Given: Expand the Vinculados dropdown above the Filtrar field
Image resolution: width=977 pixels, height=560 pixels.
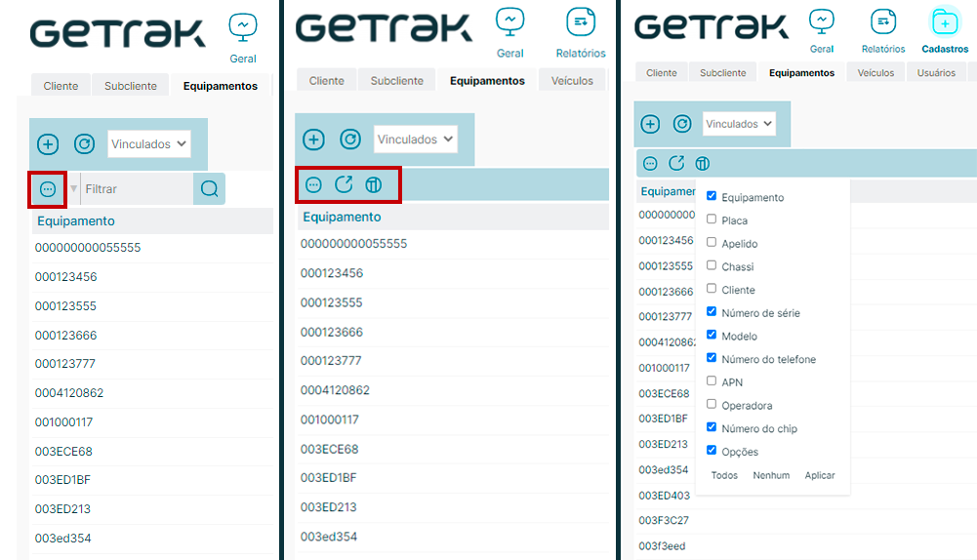Looking at the screenshot, I should coord(149,143).
